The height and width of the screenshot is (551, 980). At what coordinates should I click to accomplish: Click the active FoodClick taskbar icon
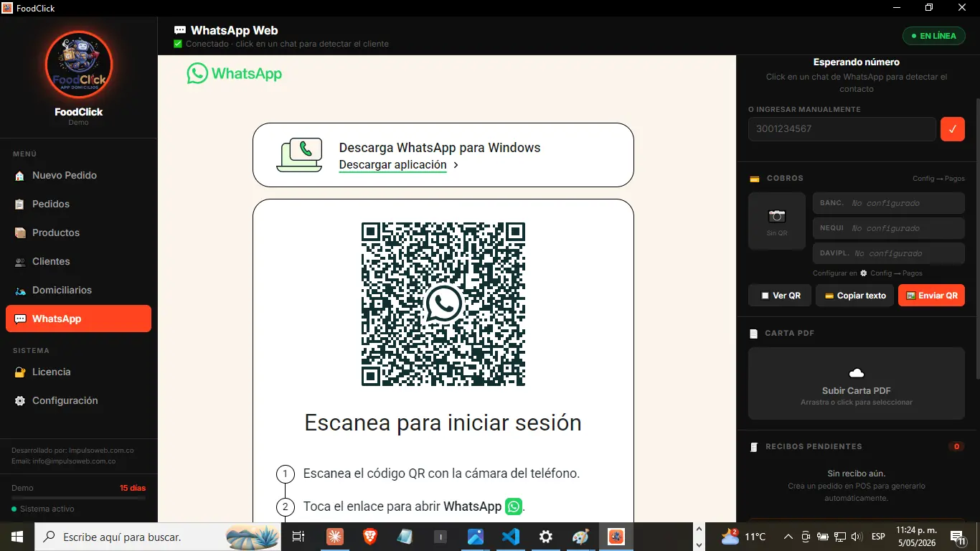coord(616,537)
